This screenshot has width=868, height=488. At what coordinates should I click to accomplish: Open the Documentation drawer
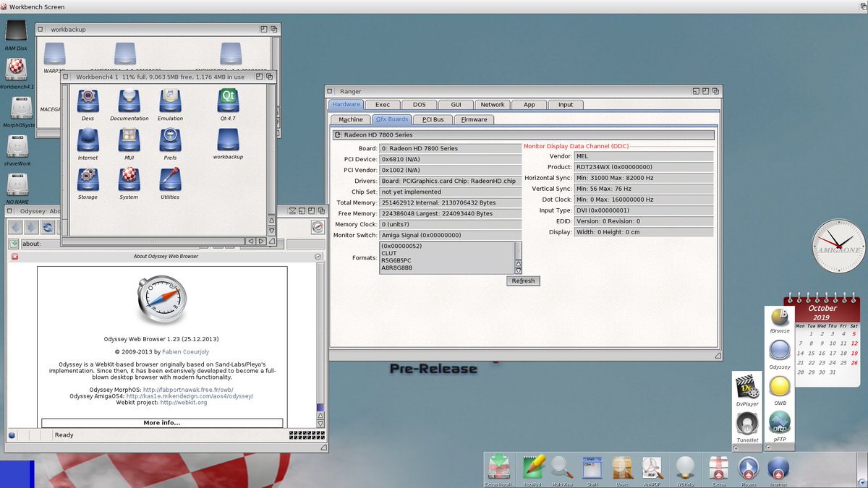tap(129, 104)
